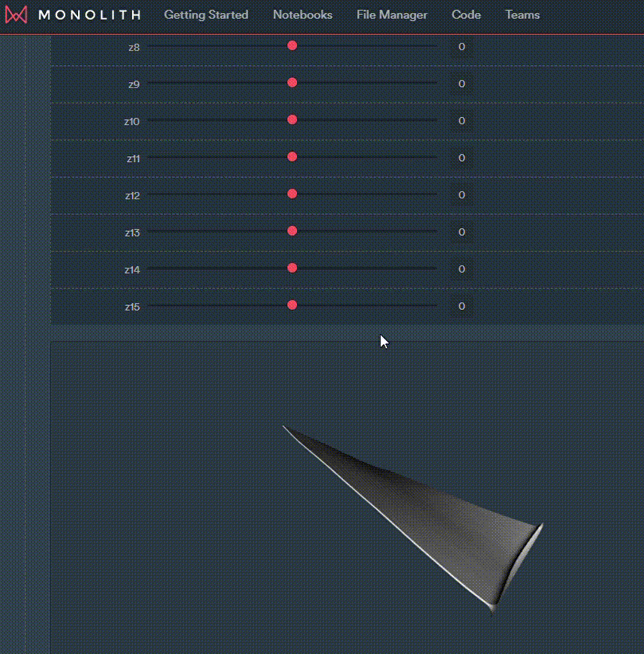Click the z15 slider handle
Screen dimensions: 644x654
click(x=292, y=304)
